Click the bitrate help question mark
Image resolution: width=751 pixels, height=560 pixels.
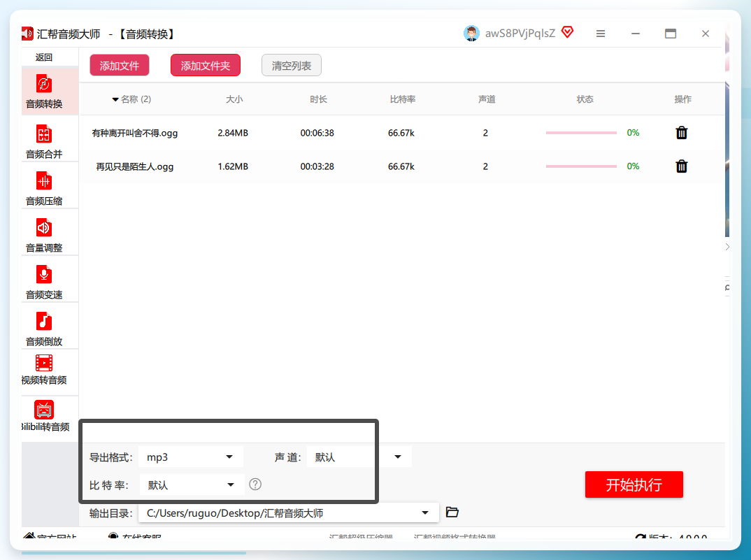click(255, 484)
